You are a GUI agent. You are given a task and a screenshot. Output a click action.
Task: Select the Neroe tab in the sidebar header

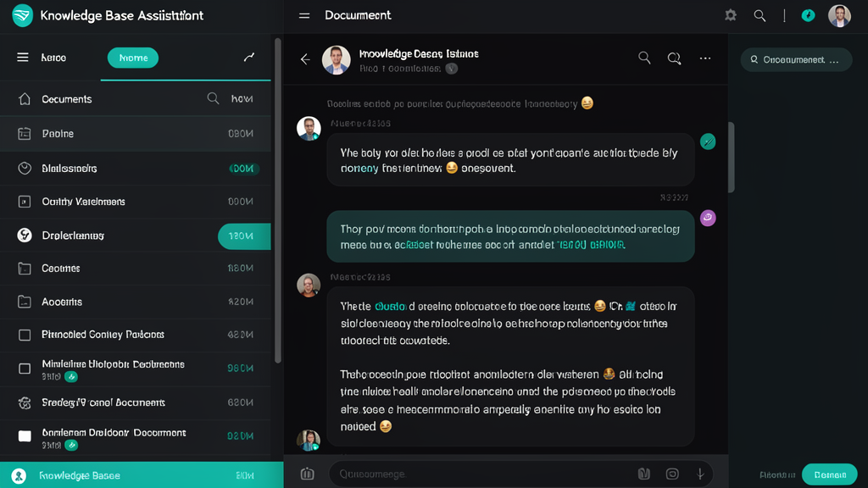53,58
